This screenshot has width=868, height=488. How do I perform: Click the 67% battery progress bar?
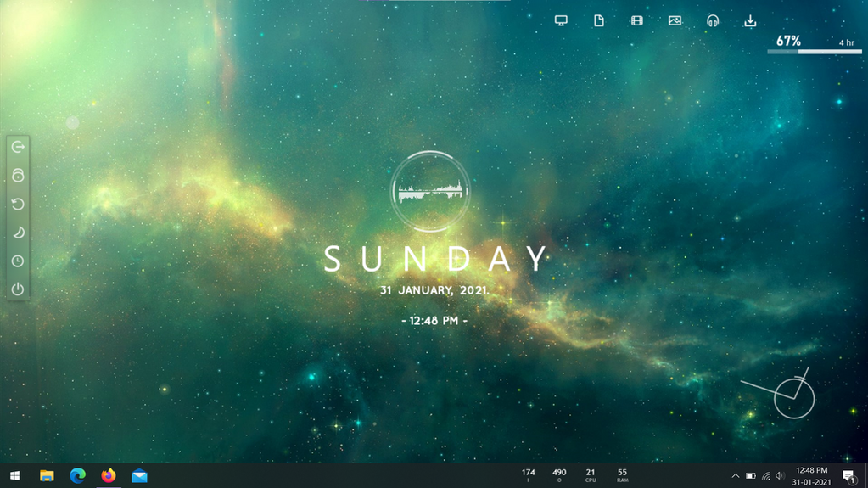click(815, 52)
